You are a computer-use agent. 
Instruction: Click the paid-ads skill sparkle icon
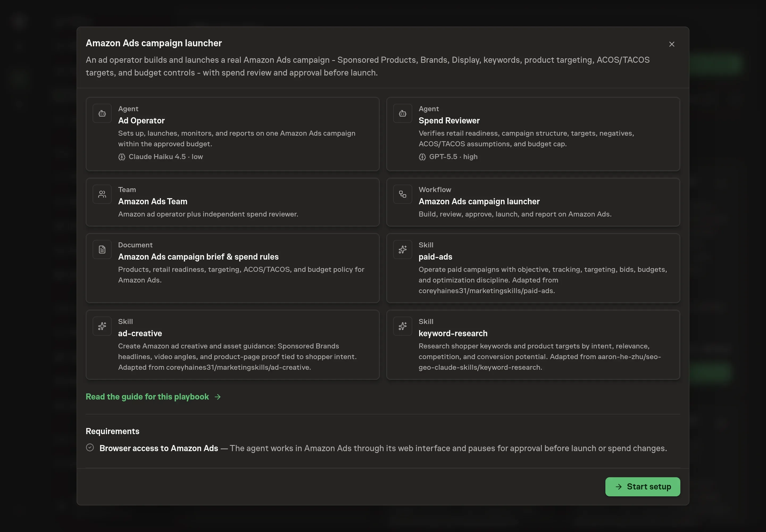coord(402,250)
